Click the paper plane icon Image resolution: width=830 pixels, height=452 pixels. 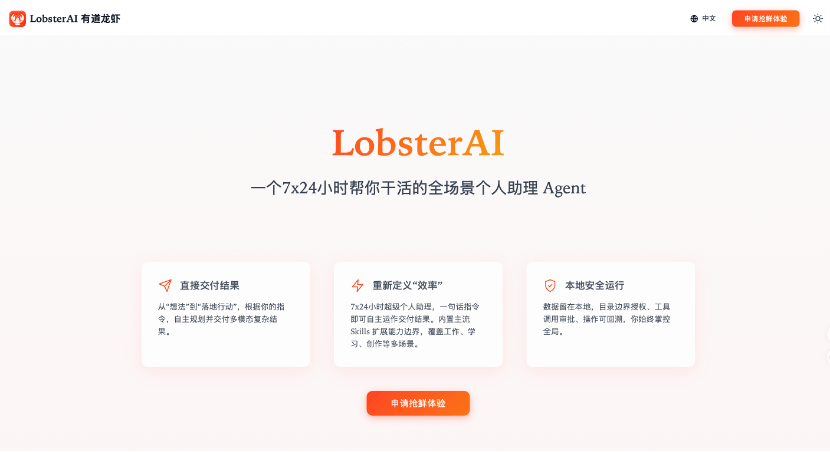[165, 285]
